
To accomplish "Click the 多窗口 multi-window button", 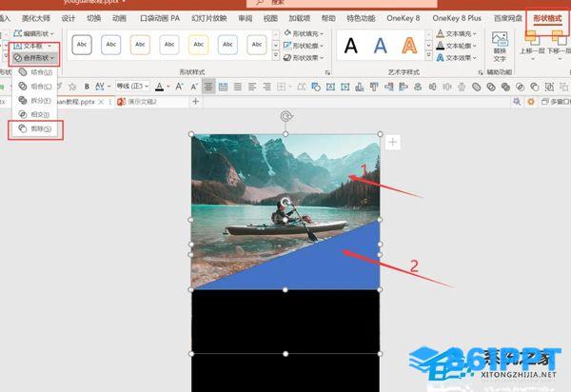I will [556, 102].
